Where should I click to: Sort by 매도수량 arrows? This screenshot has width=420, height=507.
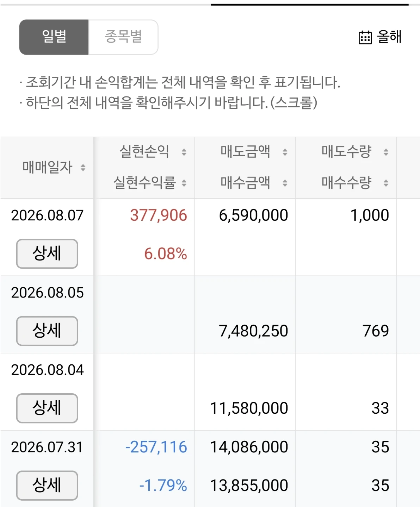tap(386, 152)
